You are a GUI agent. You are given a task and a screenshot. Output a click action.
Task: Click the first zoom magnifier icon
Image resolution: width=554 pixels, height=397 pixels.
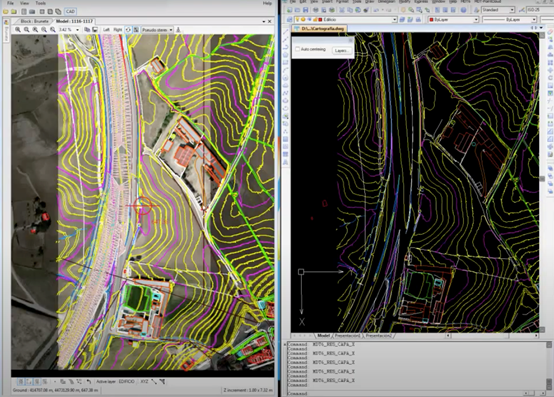pyautogui.click(x=18, y=30)
